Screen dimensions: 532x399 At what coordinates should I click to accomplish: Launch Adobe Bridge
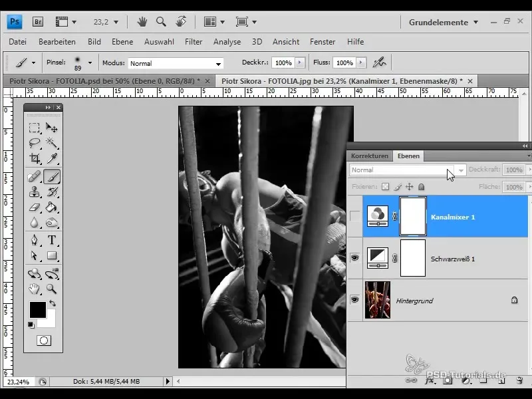click(x=38, y=22)
